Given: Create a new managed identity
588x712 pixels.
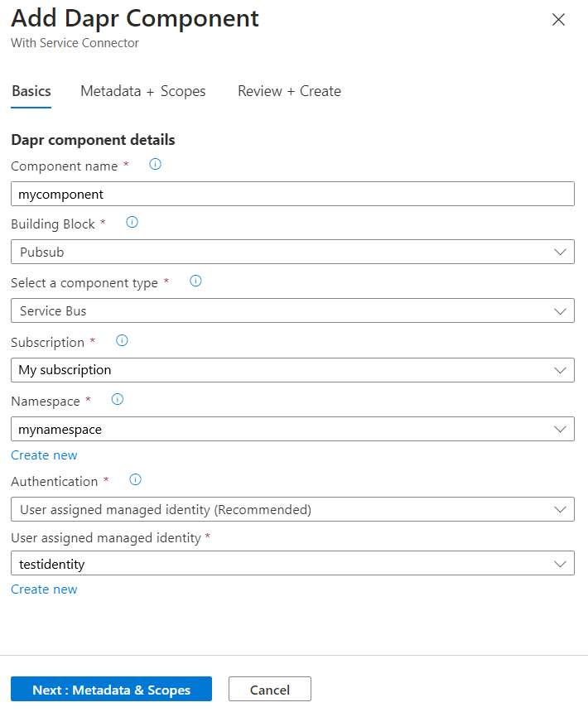Looking at the screenshot, I should point(44,589).
